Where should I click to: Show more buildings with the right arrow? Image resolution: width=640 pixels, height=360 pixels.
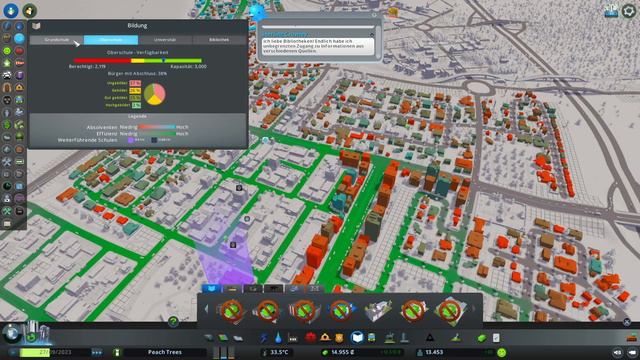[473, 309]
